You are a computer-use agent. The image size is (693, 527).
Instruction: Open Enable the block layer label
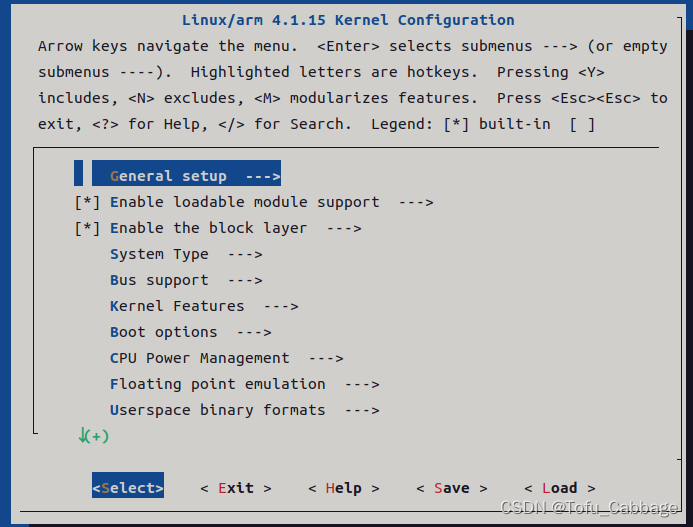coord(208,228)
